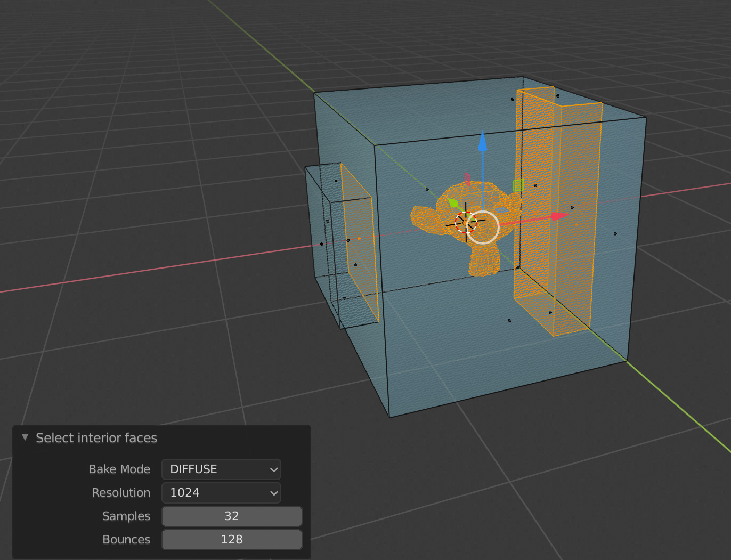Collapse the Select interior faces panel
This screenshot has width=731, height=560.
[25, 437]
